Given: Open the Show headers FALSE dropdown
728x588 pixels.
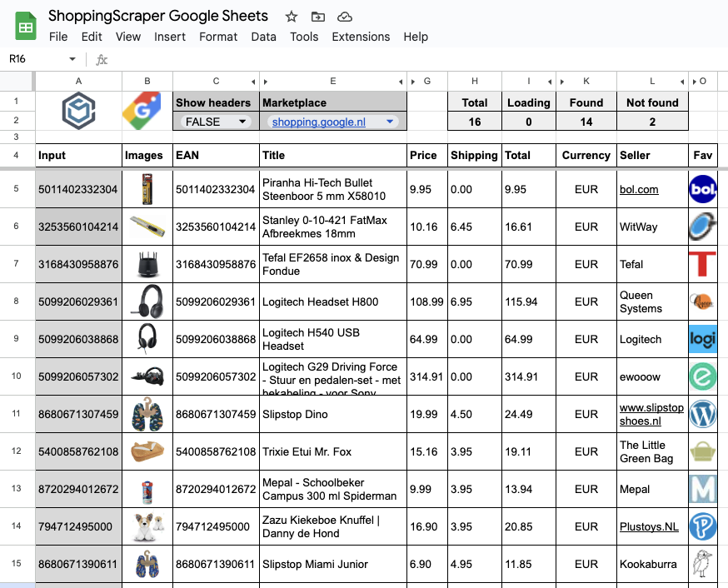Looking at the screenshot, I should (242, 122).
